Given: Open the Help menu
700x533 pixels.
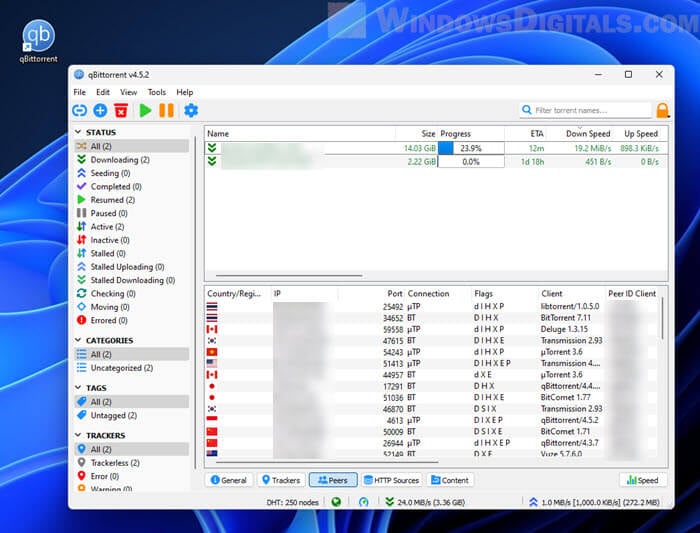Looking at the screenshot, I should [184, 92].
